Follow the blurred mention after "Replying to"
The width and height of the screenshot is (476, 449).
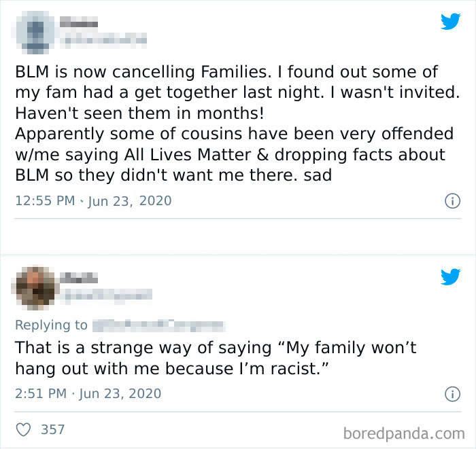158,325
